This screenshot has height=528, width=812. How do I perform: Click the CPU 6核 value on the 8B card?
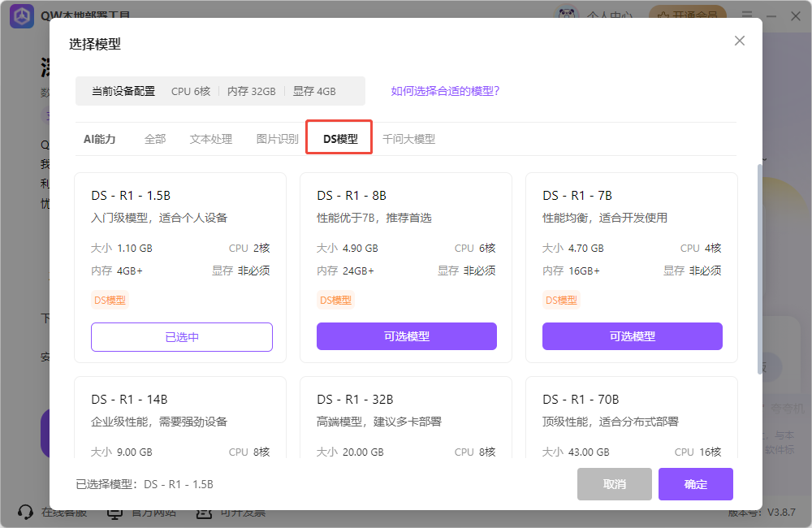click(x=475, y=249)
